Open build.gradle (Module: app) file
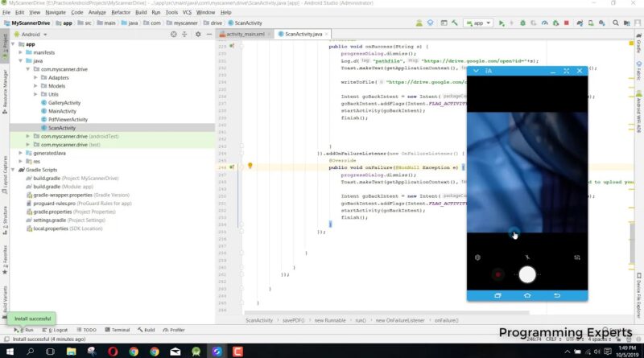 (x=63, y=187)
